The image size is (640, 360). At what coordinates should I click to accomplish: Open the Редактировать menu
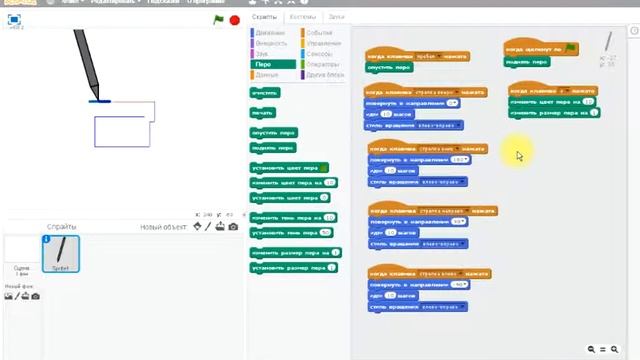point(116,2)
